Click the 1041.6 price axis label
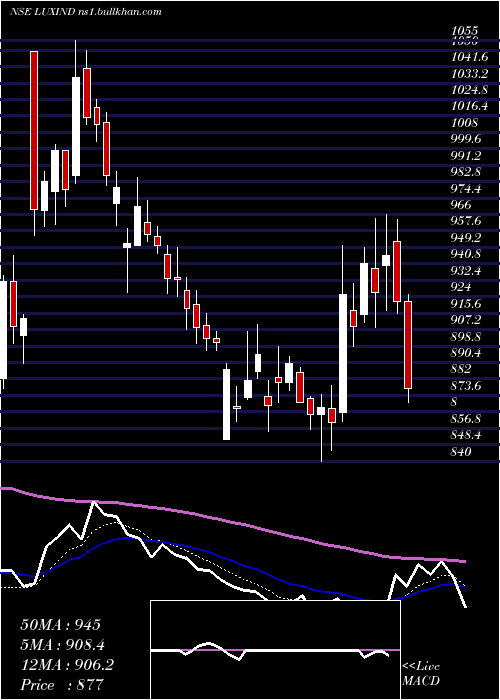The width and height of the screenshot is (500, 700). [x=469, y=57]
